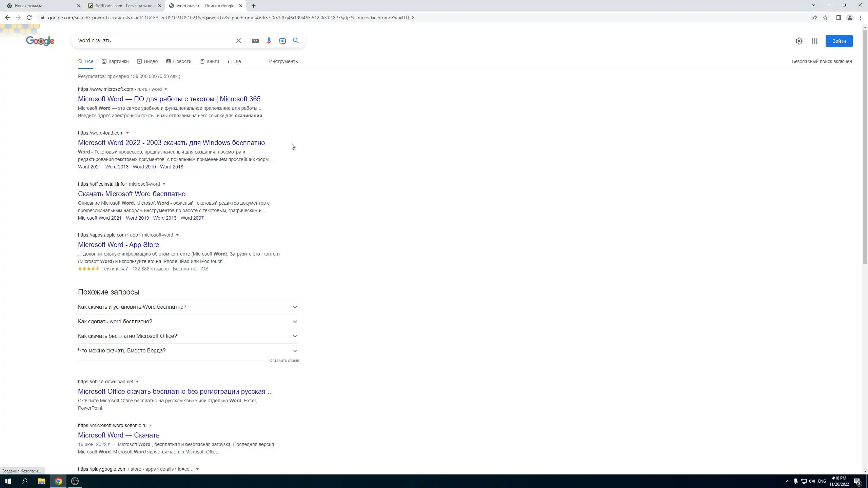Clear the search box with X
The image size is (868, 488).
click(239, 41)
